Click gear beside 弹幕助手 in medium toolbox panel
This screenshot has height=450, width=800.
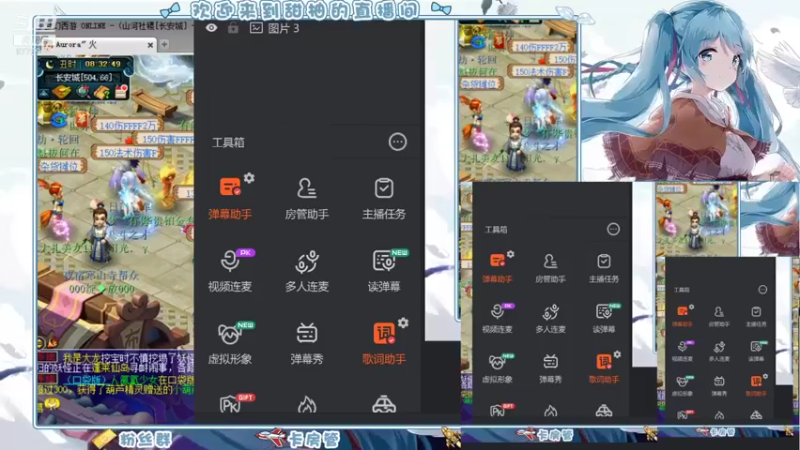click(x=511, y=254)
